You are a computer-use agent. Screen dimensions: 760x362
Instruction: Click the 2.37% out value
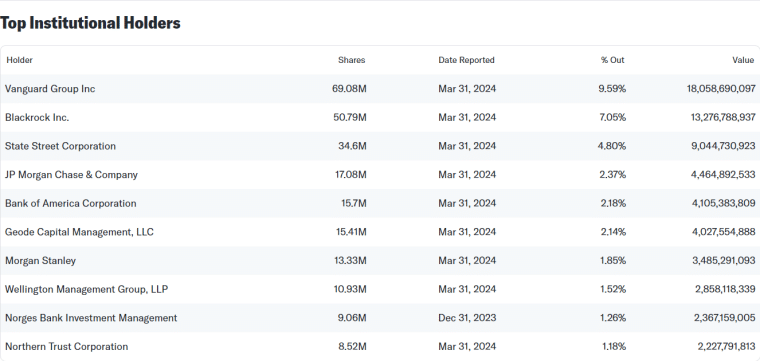[x=613, y=175]
